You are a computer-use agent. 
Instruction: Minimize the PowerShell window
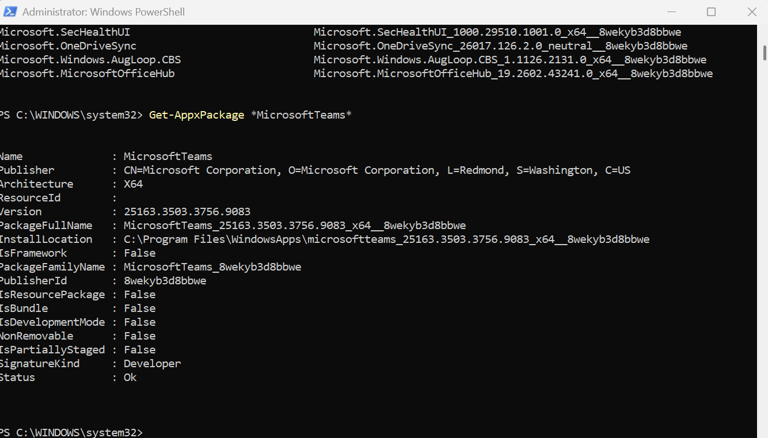(x=672, y=12)
